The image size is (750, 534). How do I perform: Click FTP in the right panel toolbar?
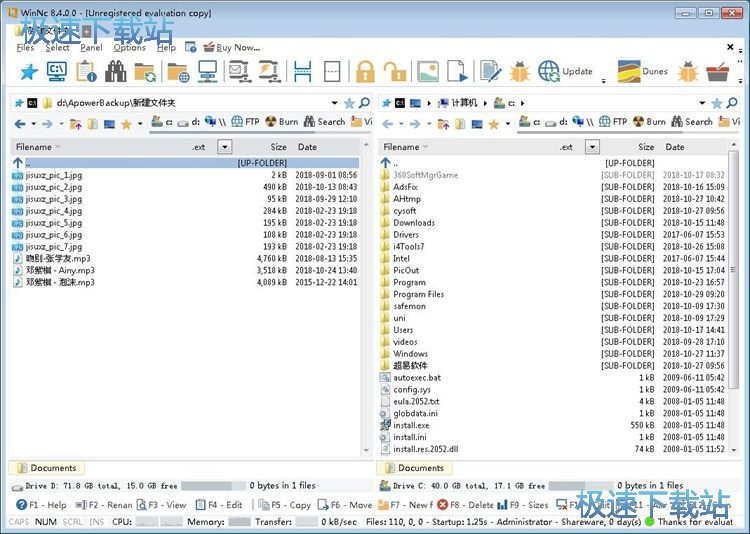(x=612, y=122)
